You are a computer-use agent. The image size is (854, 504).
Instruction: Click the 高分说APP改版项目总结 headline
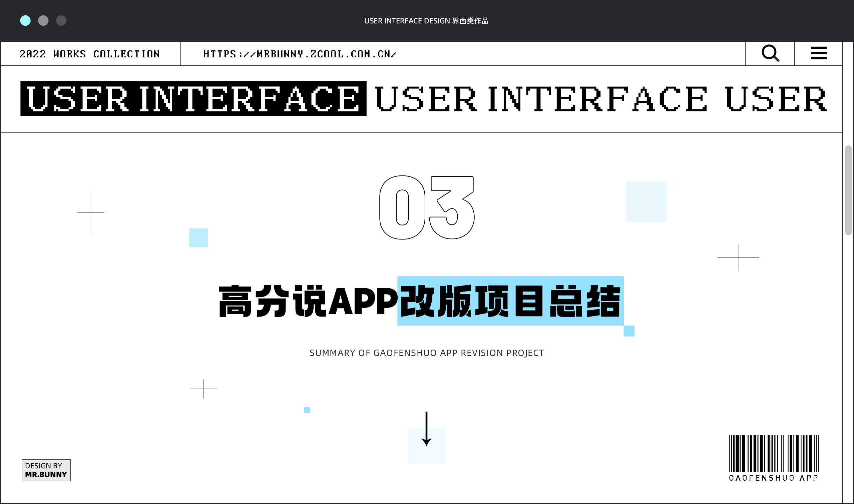(420, 301)
